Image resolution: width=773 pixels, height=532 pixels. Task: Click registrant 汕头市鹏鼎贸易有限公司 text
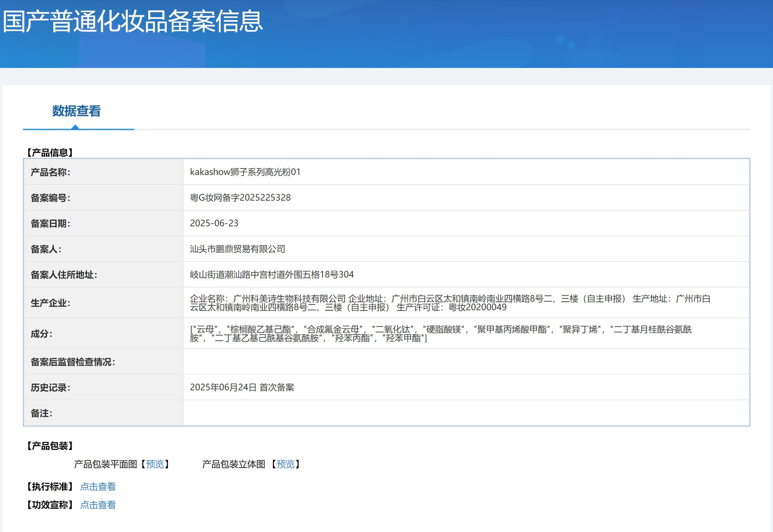coord(237,249)
